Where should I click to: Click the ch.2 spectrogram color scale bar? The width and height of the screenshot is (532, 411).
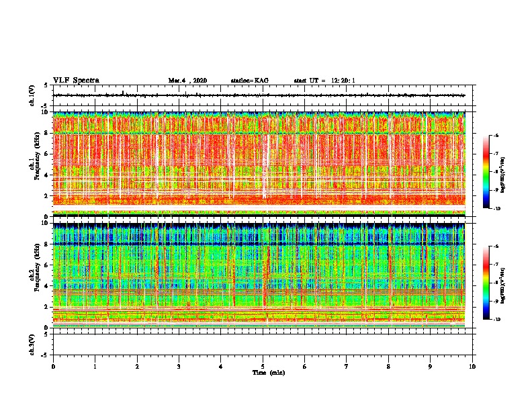point(486,283)
